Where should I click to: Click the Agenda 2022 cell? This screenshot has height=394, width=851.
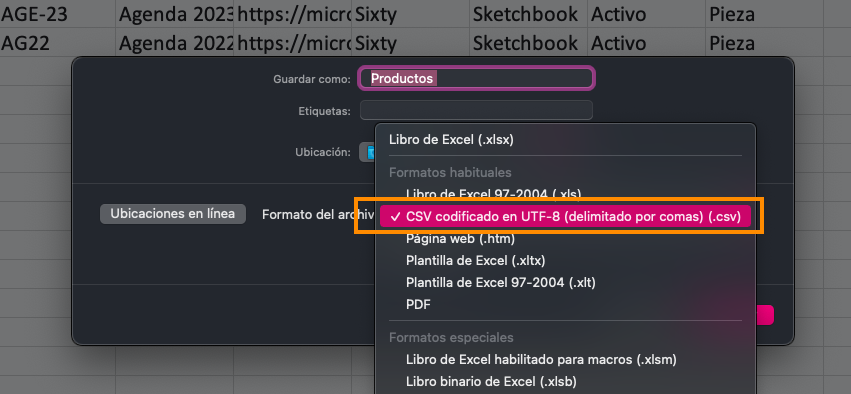pyautogui.click(x=175, y=43)
